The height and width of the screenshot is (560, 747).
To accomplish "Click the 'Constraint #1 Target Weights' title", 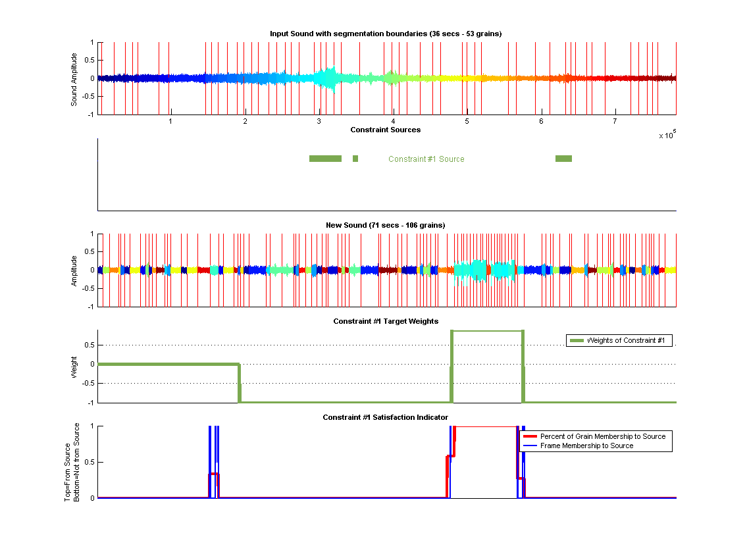I will coord(386,321).
